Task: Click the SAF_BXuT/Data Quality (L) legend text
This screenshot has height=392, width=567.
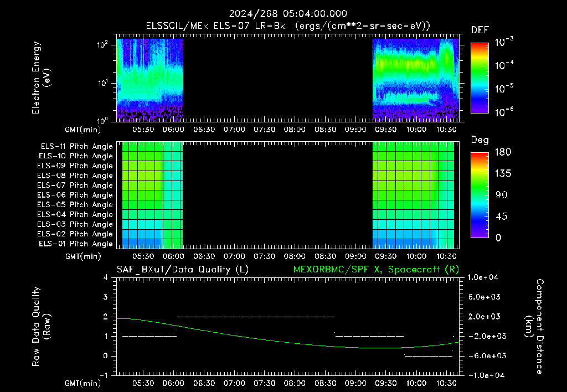Action: coord(183,270)
